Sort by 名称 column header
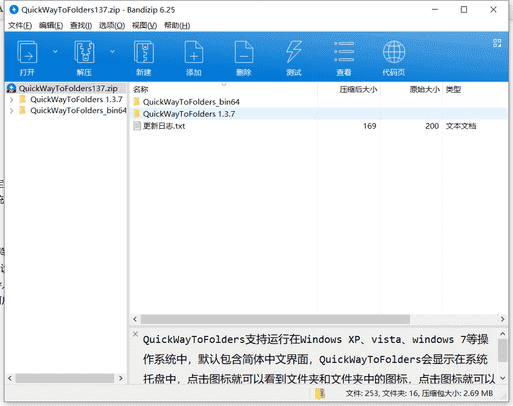 tap(140, 89)
